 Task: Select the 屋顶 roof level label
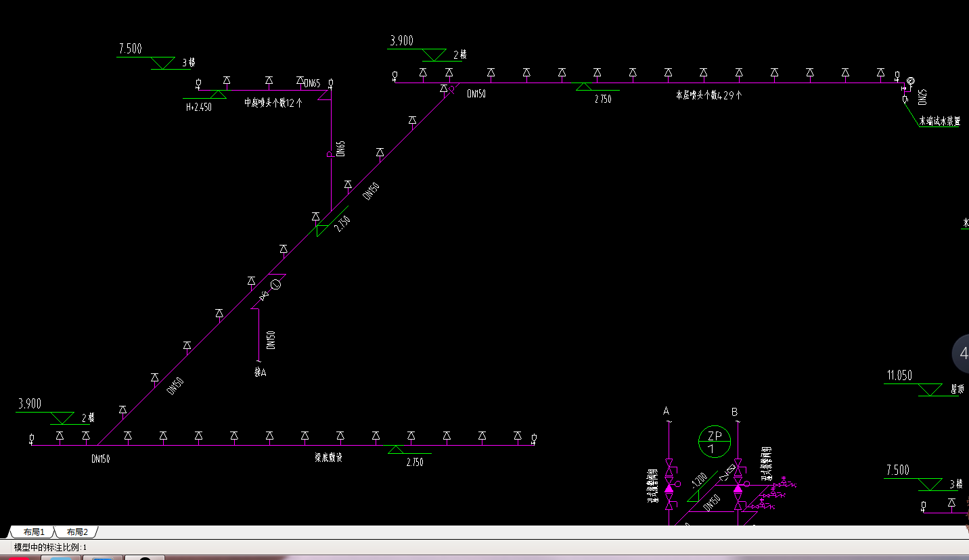pyautogui.click(x=957, y=389)
